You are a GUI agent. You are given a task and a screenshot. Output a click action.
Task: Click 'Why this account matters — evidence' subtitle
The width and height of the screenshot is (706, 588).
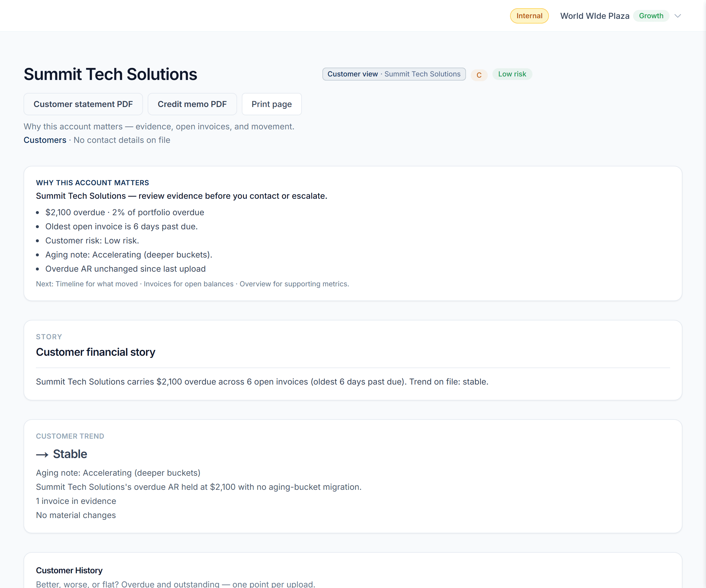pyautogui.click(x=159, y=126)
